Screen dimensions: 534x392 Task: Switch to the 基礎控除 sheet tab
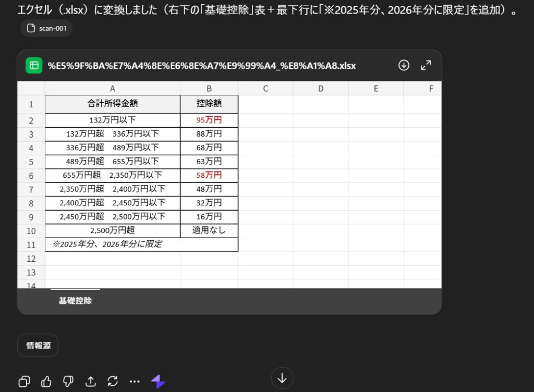coord(75,301)
